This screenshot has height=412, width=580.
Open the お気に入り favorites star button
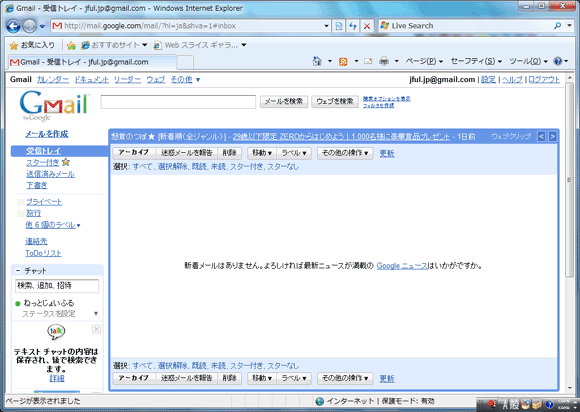(32, 45)
